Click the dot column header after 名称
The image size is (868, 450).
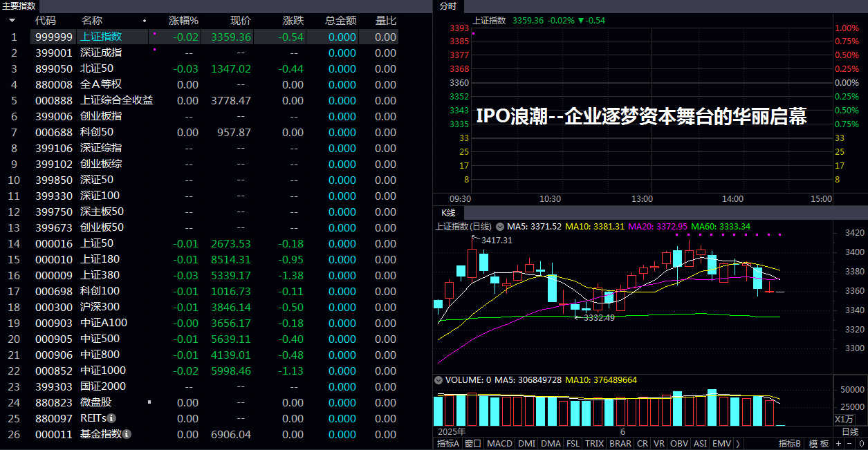[x=145, y=21]
